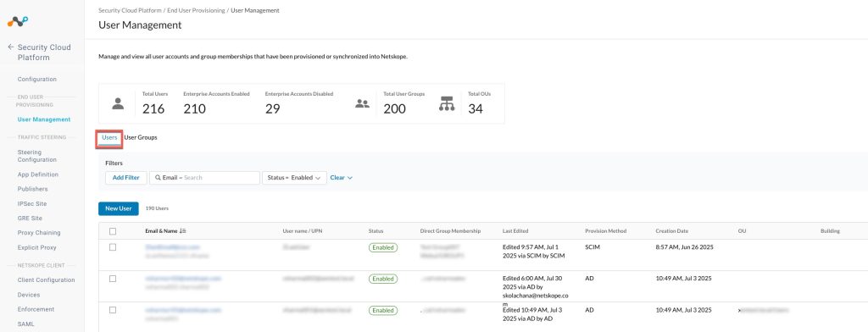Check the row with SCIM provision method
The height and width of the screenshot is (332, 868).
pyautogui.click(x=113, y=247)
